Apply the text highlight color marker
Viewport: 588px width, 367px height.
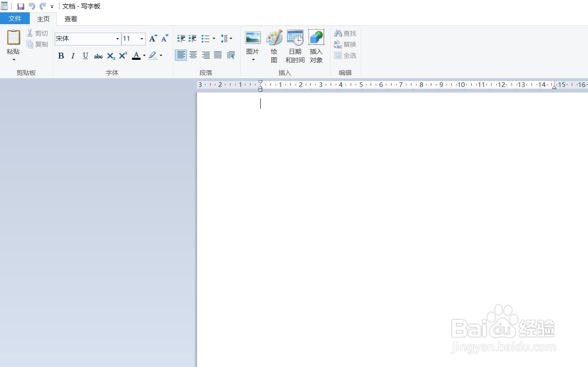tap(153, 56)
